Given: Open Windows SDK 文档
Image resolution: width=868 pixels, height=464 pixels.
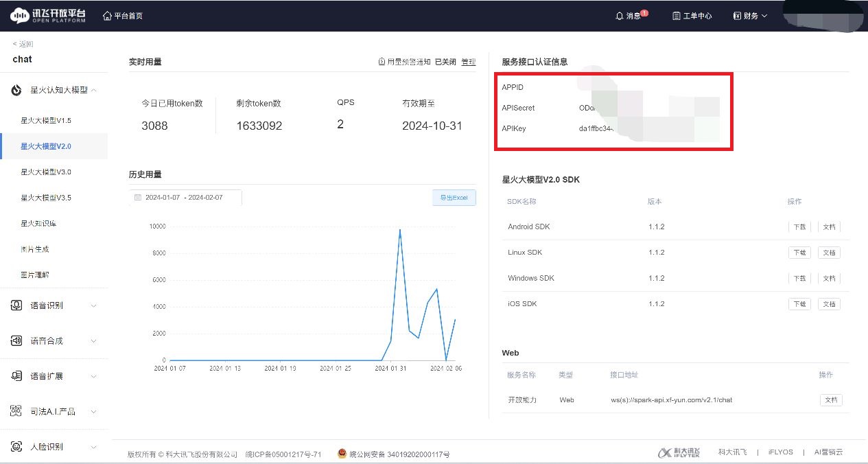Looking at the screenshot, I should [x=829, y=279].
